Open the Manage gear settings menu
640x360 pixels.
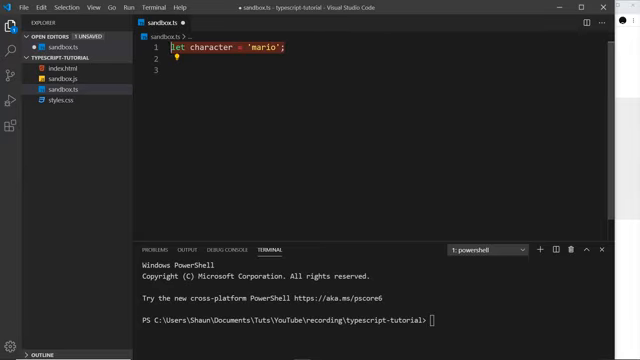[x=10, y=347]
